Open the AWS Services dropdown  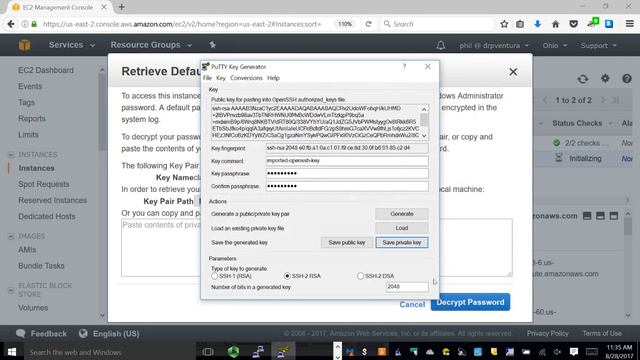[71, 45]
